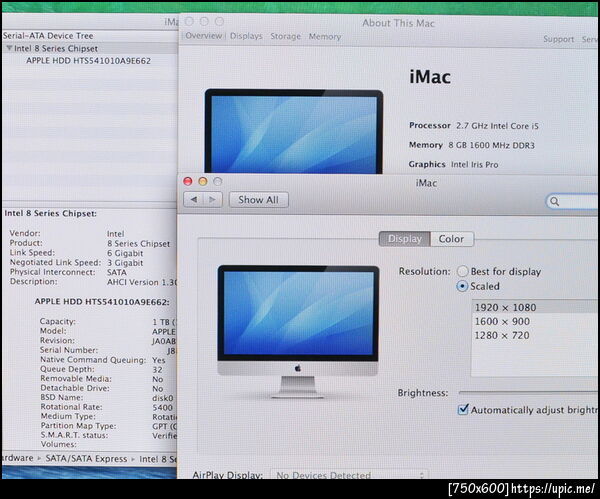Viewport: 600px width, 499px height.
Task: Click the Negotiated Link Speed 3 Gigabit value
Action: coord(125,263)
